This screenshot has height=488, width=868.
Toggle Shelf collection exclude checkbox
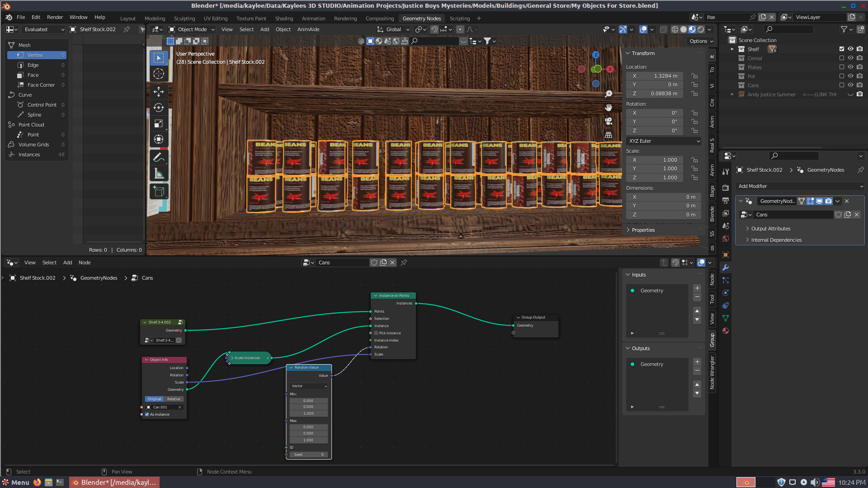(841, 49)
